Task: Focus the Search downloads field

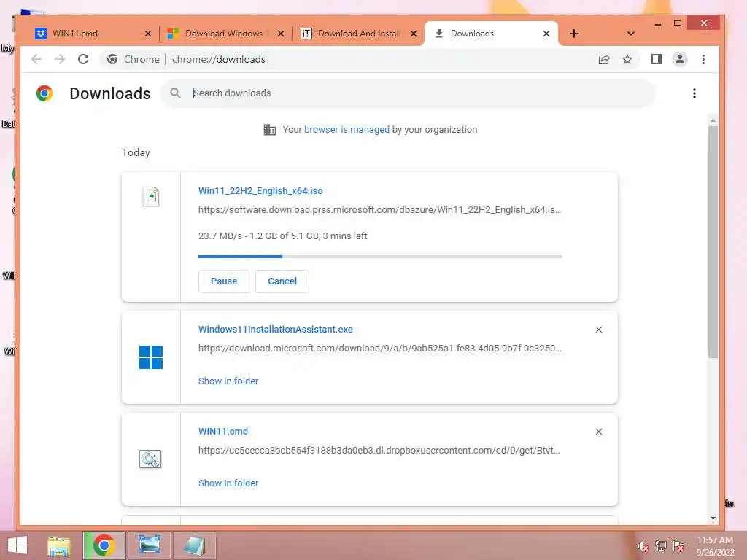Action: pyautogui.click(x=409, y=93)
